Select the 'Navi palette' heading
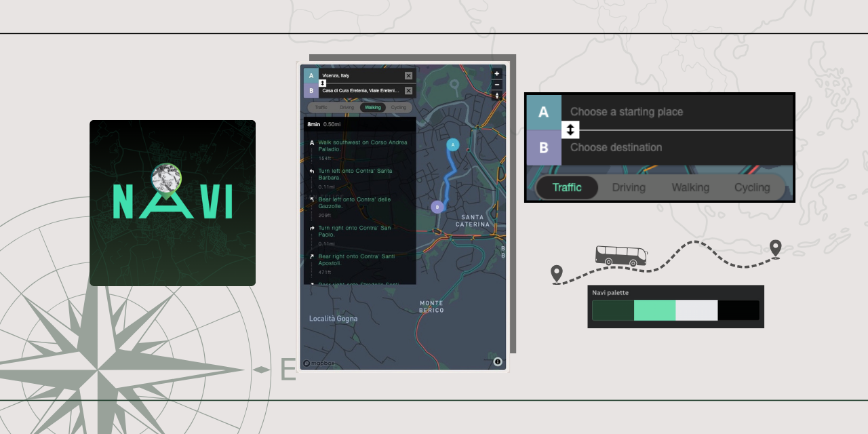This screenshot has height=434, width=868. [x=610, y=293]
